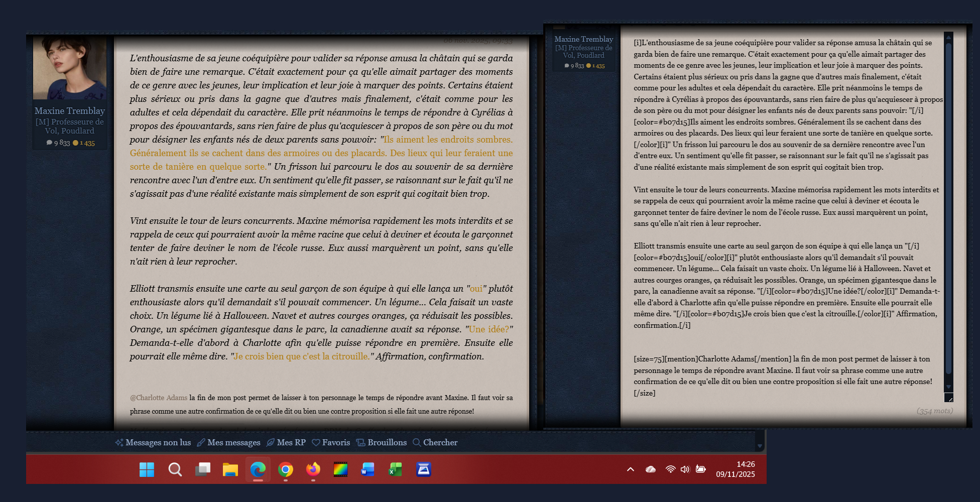Click the textarea scrollbar down arrow
980x502 pixels.
948,387
